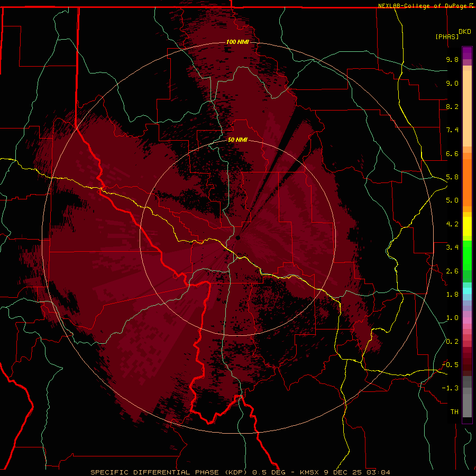Click the 6.6 value on the color scale
Viewport: 476px width, 476px height.
point(452,153)
